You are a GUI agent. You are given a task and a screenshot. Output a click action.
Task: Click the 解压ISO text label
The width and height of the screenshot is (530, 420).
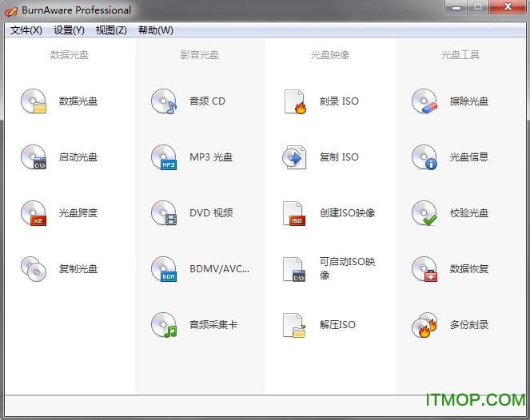point(337,325)
